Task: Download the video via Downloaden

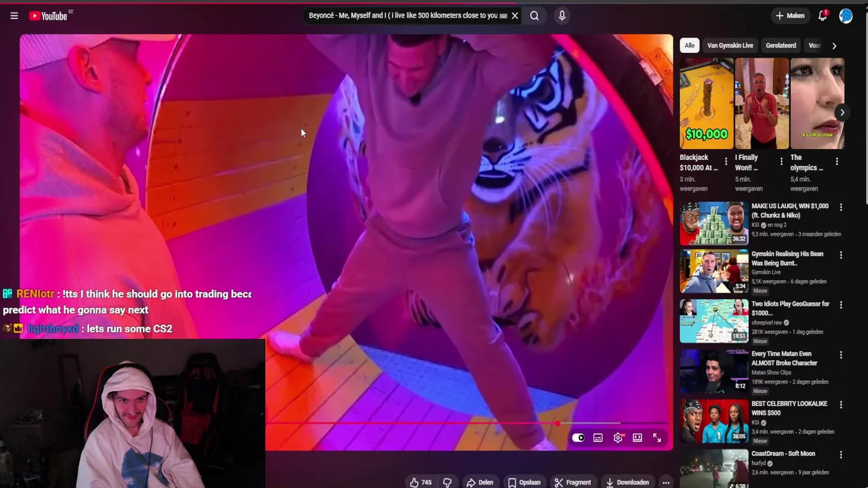Action: tap(627, 482)
